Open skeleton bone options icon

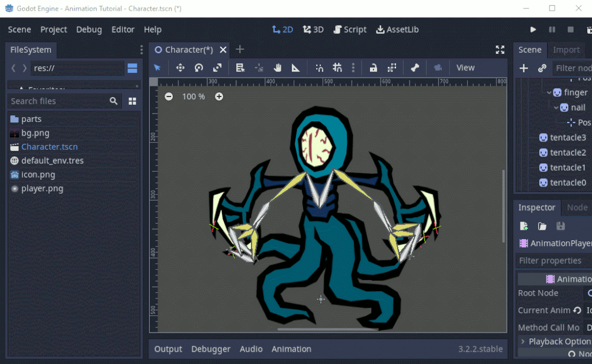(x=415, y=67)
